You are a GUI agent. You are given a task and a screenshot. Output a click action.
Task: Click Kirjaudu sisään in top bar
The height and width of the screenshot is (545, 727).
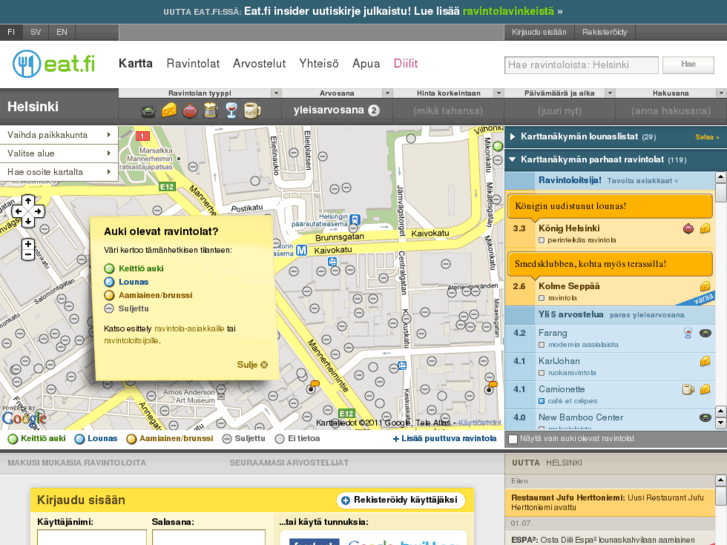point(539,32)
